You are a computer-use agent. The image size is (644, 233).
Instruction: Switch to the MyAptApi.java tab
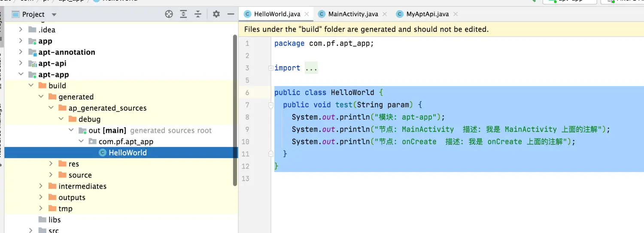[x=427, y=14]
